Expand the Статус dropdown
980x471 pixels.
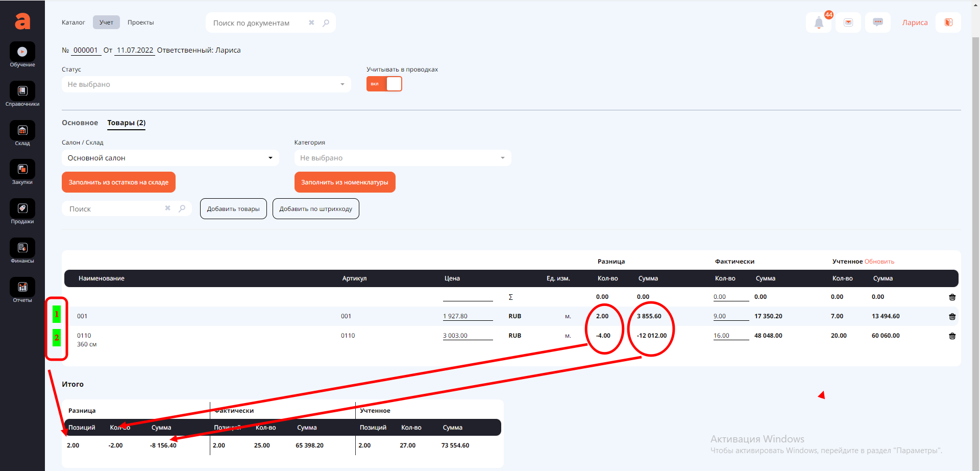coord(206,84)
